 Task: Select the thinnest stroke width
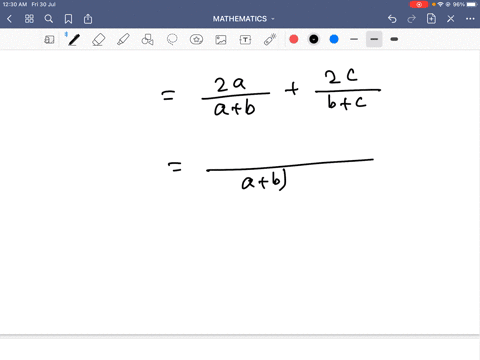[x=354, y=39]
